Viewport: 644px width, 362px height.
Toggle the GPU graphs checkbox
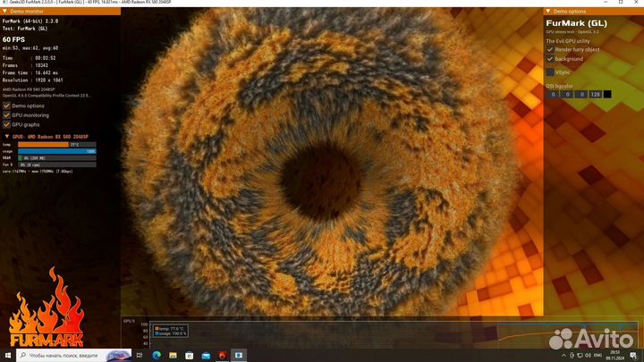coord(6,125)
